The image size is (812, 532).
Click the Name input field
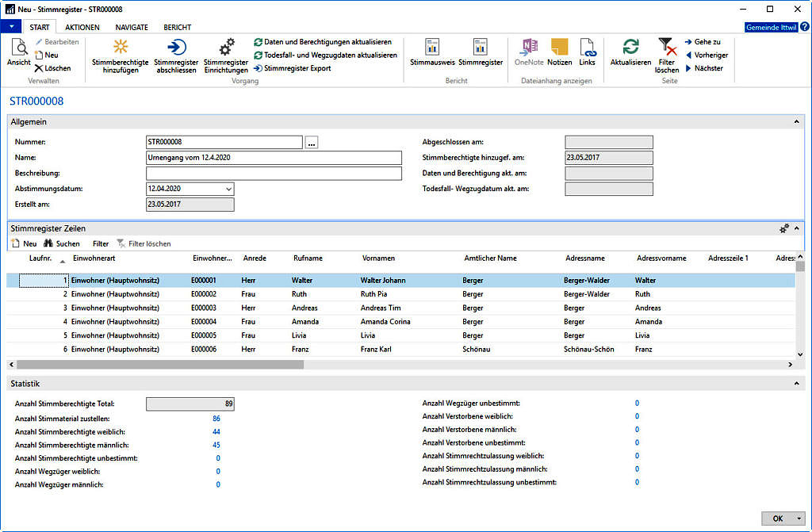click(274, 158)
